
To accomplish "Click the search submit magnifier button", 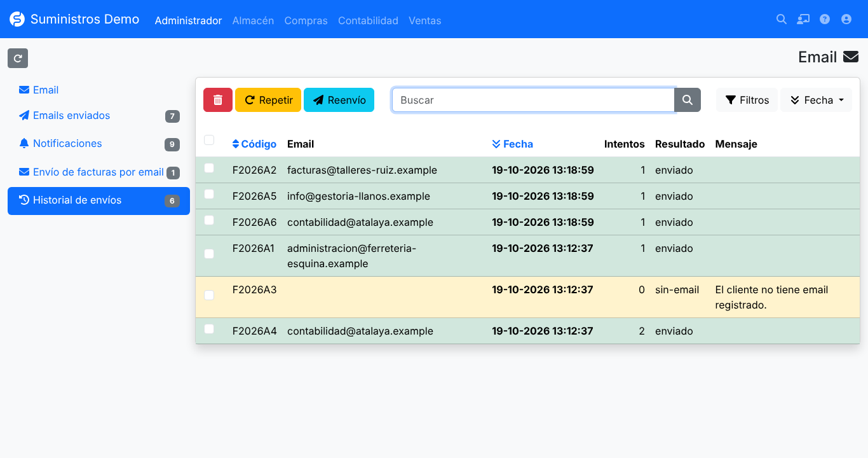I will (x=688, y=100).
